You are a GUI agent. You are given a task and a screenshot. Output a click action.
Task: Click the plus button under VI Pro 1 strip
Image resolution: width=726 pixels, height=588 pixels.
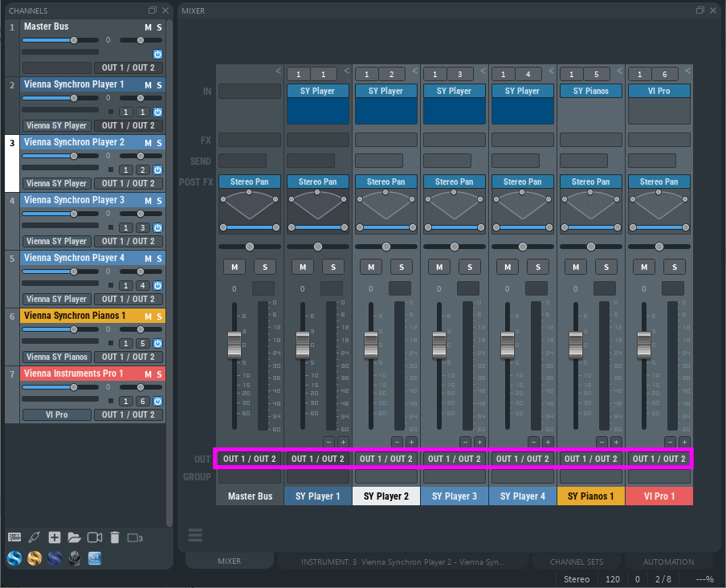(684, 442)
